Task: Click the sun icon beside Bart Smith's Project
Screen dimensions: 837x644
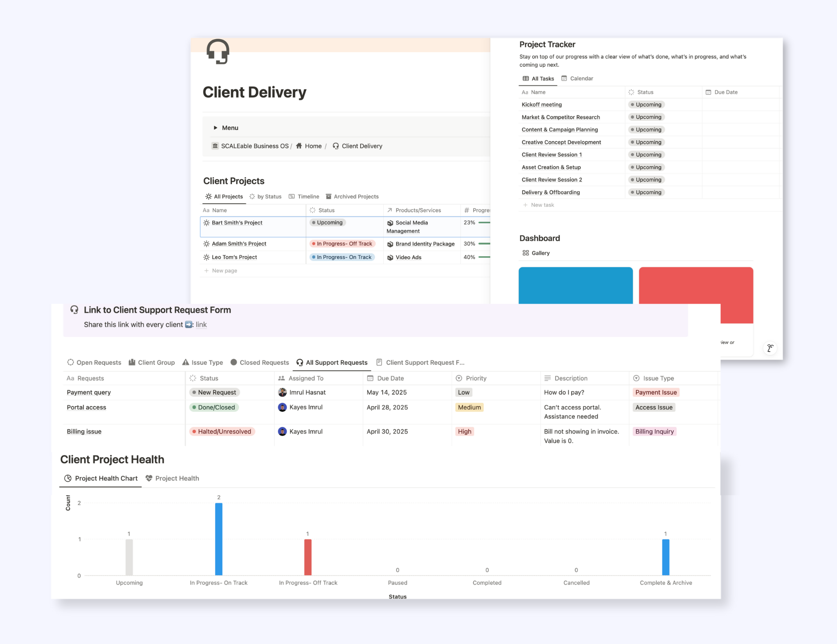Action: (x=206, y=222)
